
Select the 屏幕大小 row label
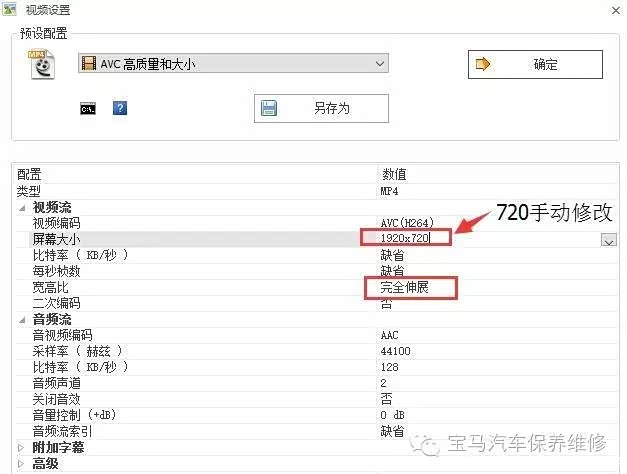coord(56,239)
